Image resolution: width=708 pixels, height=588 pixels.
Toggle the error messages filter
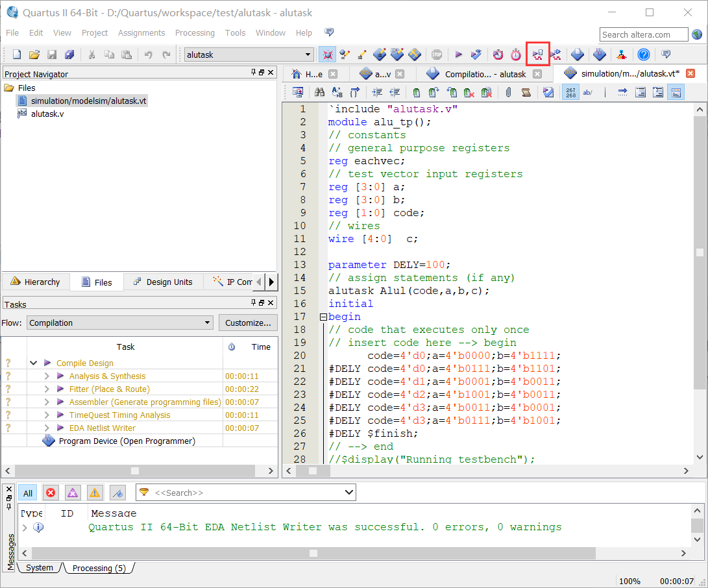[51, 493]
